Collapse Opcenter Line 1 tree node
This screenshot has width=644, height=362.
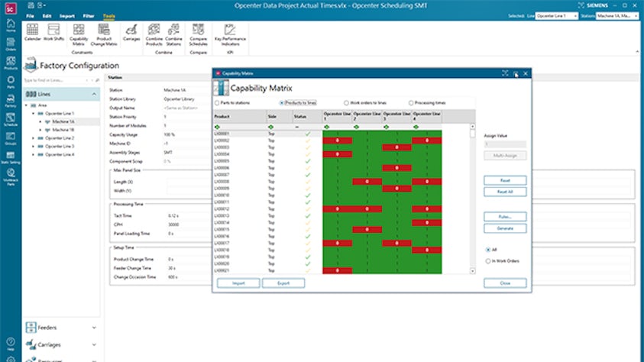click(x=34, y=114)
